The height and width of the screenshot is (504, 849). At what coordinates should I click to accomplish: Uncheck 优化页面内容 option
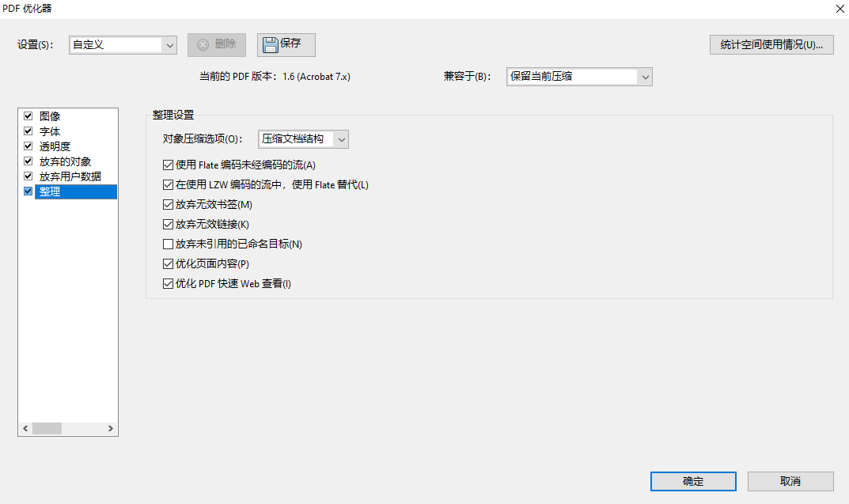(169, 263)
